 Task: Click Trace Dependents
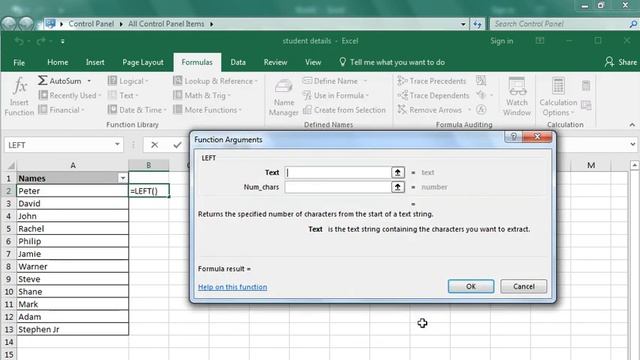(x=433, y=96)
